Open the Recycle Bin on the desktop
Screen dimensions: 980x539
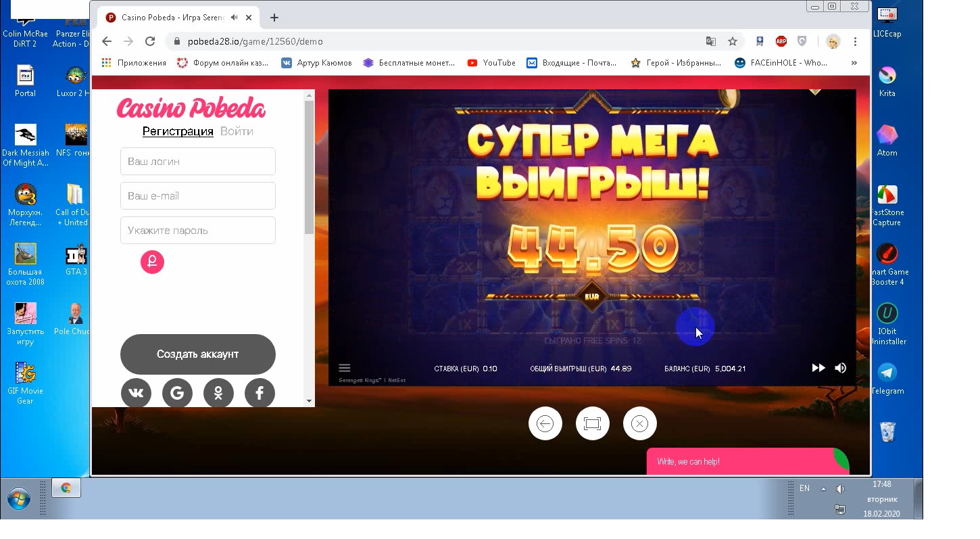[887, 431]
